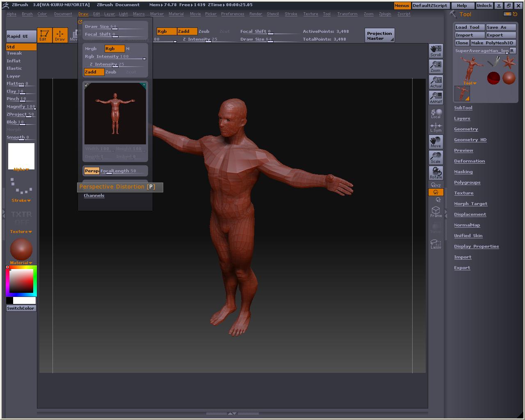Open the Document menu
The height and width of the screenshot is (420, 525).
click(63, 14)
